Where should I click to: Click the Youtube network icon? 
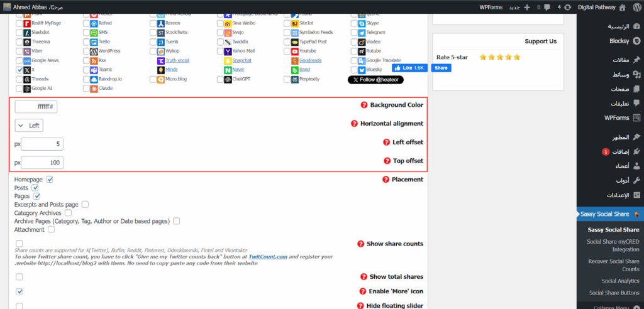pos(295,51)
